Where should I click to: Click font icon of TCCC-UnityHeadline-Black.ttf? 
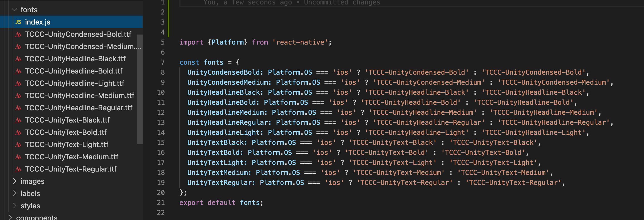[x=18, y=59]
